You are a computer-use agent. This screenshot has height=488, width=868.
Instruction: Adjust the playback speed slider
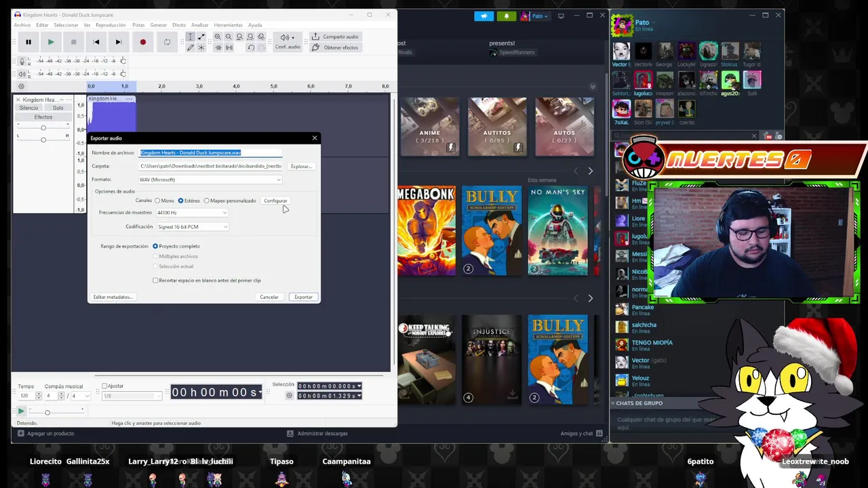coord(57,412)
